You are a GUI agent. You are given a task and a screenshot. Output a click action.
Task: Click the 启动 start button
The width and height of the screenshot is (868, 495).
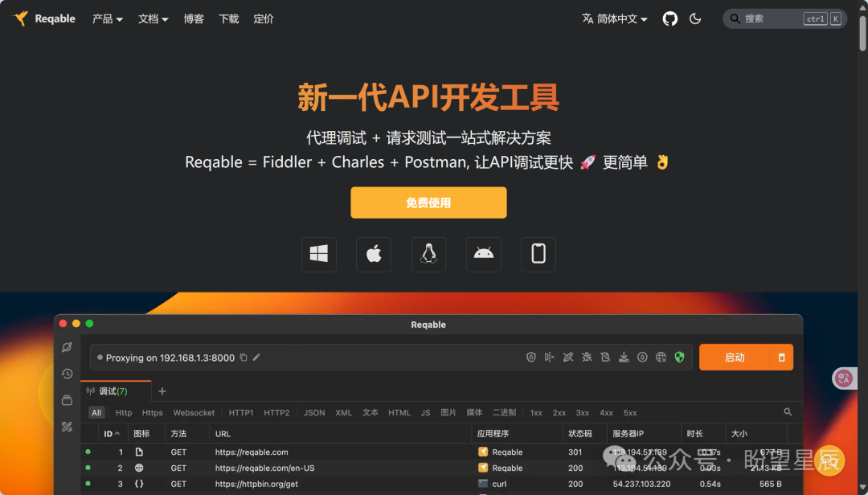[x=735, y=357]
